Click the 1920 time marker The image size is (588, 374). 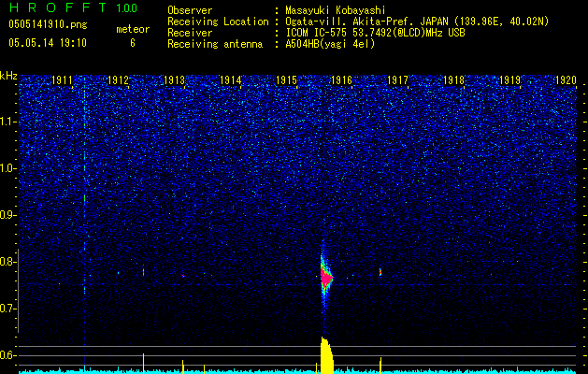pos(566,80)
